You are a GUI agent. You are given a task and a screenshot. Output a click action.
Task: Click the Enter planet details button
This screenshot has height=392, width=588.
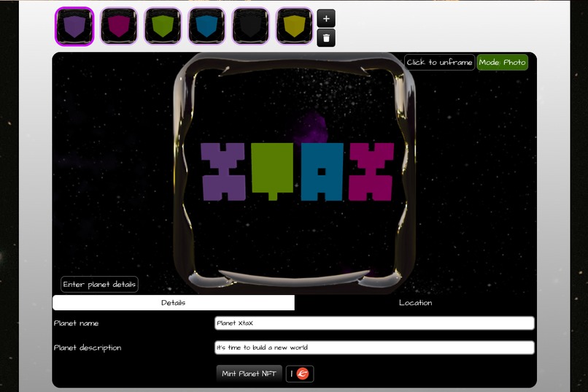[99, 285]
